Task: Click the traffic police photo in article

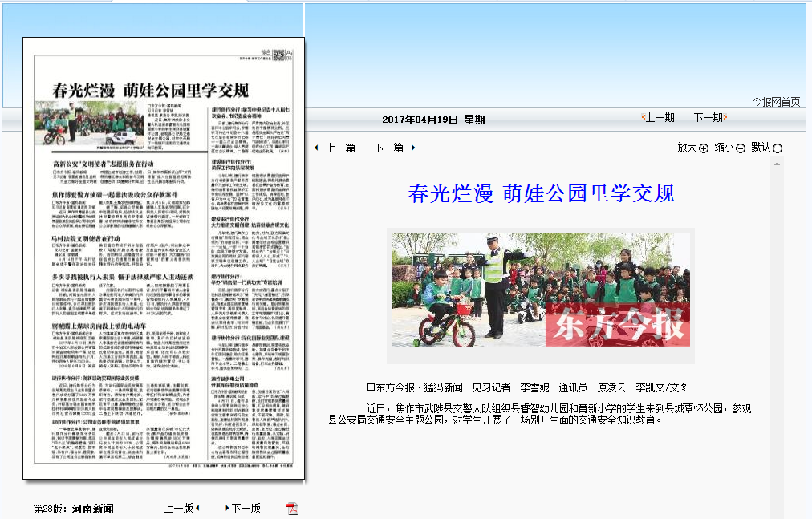Action: tap(540, 290)
